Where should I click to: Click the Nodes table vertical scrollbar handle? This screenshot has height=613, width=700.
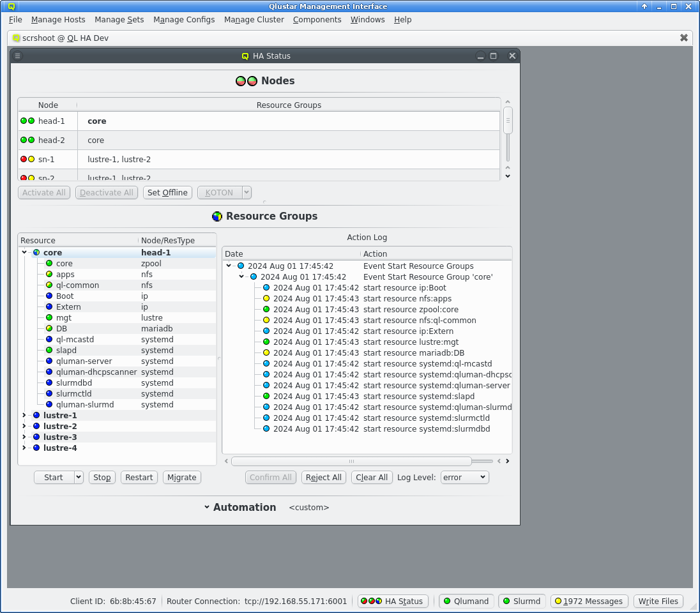click(508, 120)
